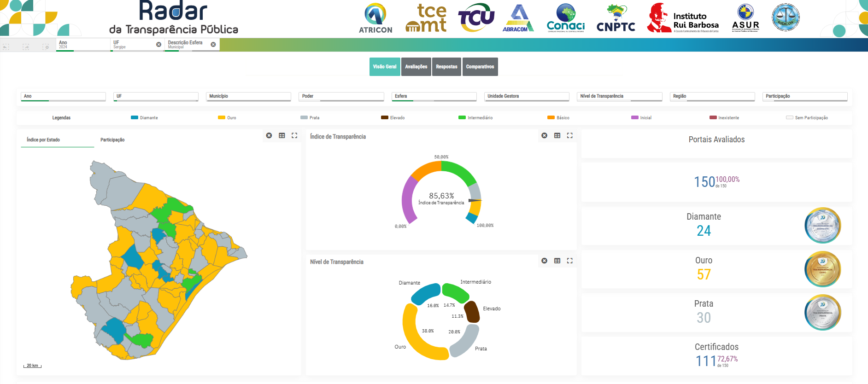Viewport: 868px width, 384px height.
Task: Click the clear all selections icon
Action: tap(46, 47)
